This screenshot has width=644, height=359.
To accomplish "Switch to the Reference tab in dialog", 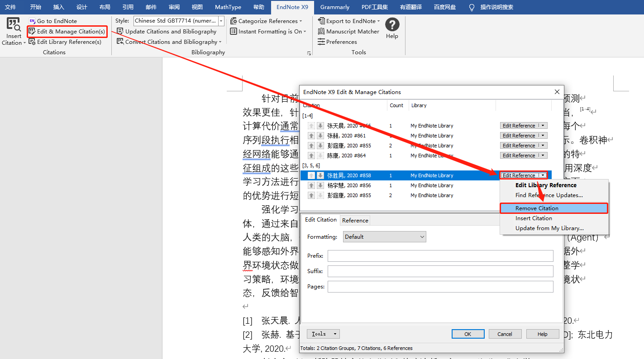I will coord(355,220).
